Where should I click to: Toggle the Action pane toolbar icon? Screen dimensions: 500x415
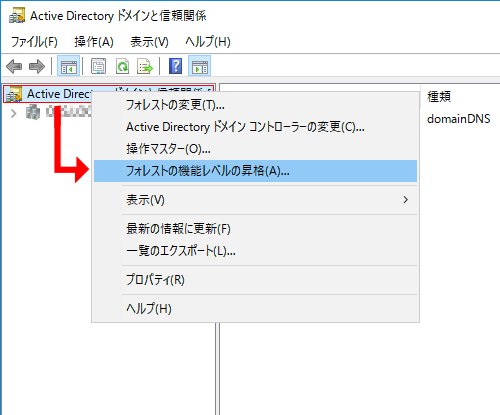point(199,66)
